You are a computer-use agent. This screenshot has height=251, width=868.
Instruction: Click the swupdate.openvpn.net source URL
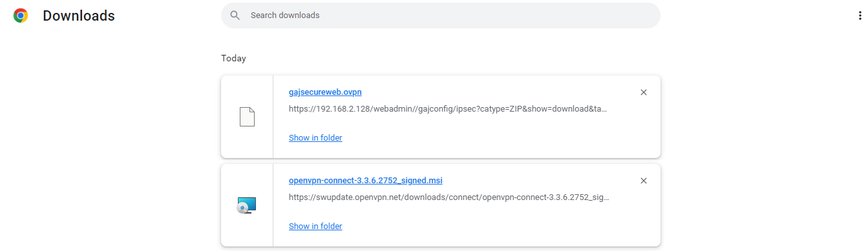click(x=449, y=197)
